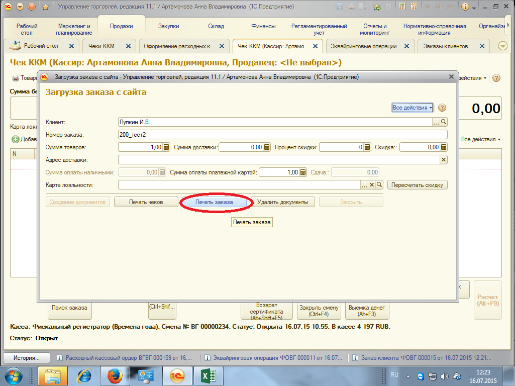Open Заказ клиента ФОВГ-000015 history link
This screenshot has width=515, height=386.
[422, 358]
